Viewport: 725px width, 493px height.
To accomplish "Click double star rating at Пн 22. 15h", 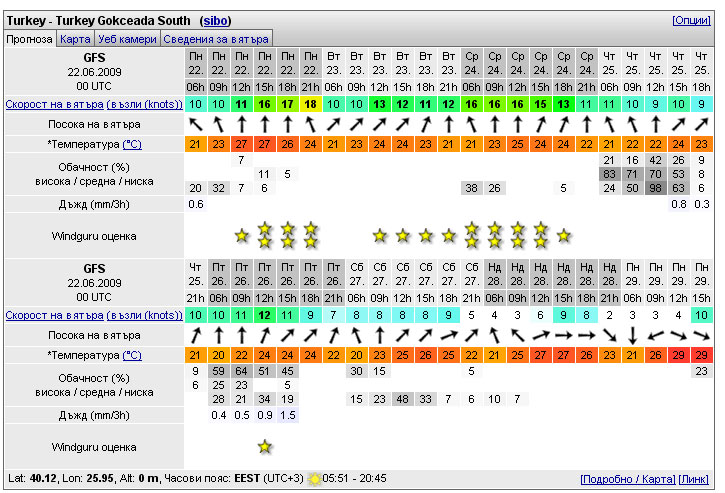I will point(264,235).
